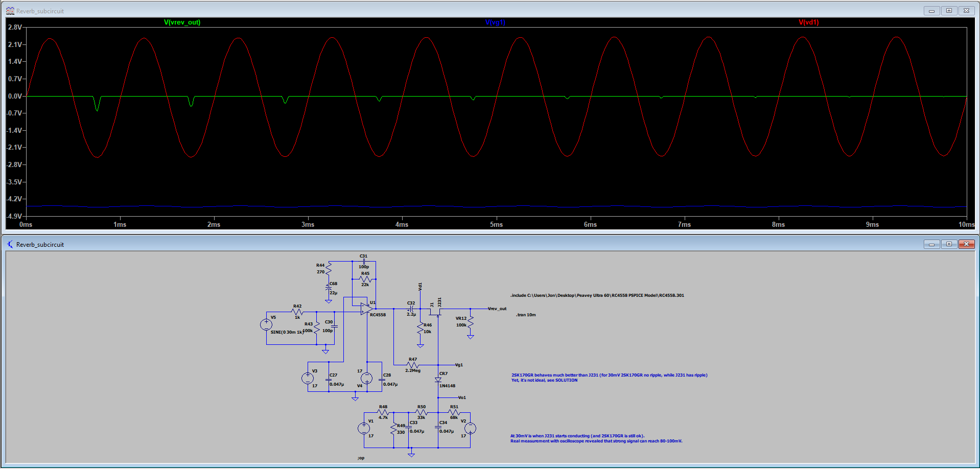Click the Vo1 net label
The image size is (980, 469).
point(462,397)
